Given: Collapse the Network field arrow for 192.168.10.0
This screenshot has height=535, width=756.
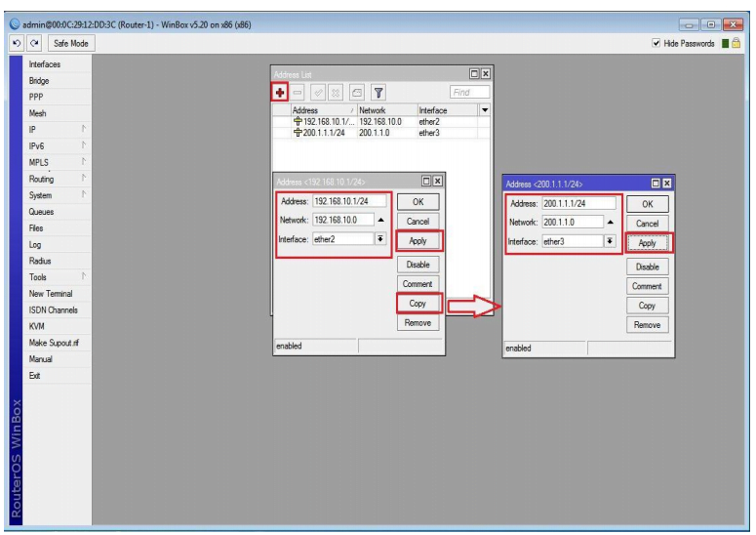Looking at the screenshot, I should (x=380, y=221).
